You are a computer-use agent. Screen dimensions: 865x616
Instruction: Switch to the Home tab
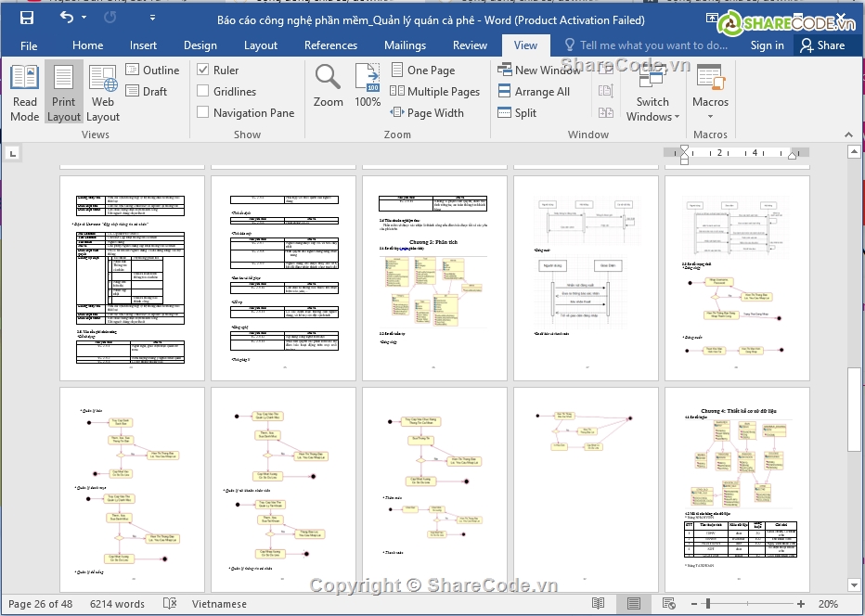tap(88, 45)
